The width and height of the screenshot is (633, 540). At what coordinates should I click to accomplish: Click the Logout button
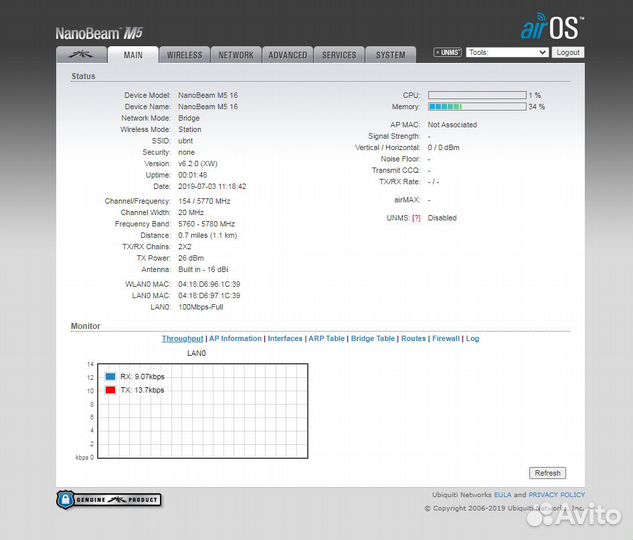pos(568,52)
